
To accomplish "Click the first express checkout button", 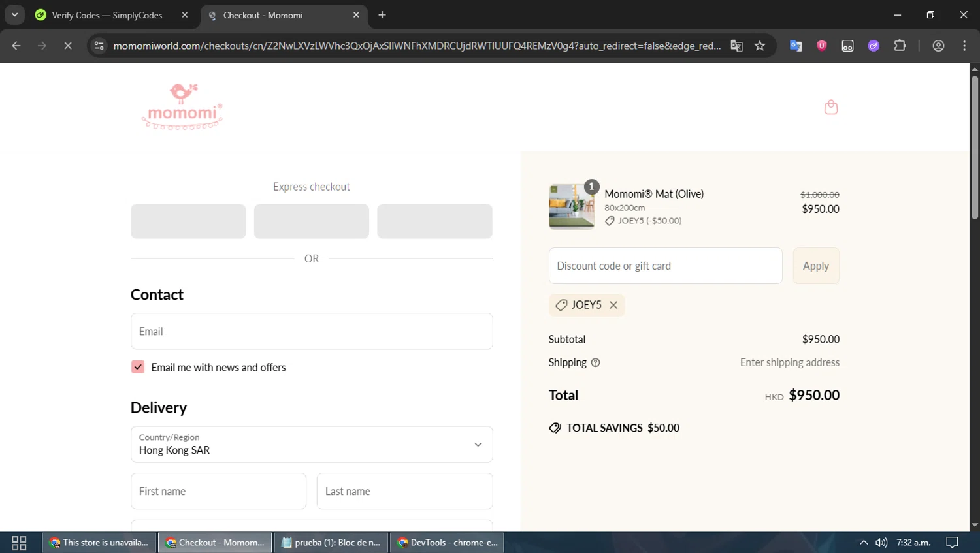I will pos(188,221).
